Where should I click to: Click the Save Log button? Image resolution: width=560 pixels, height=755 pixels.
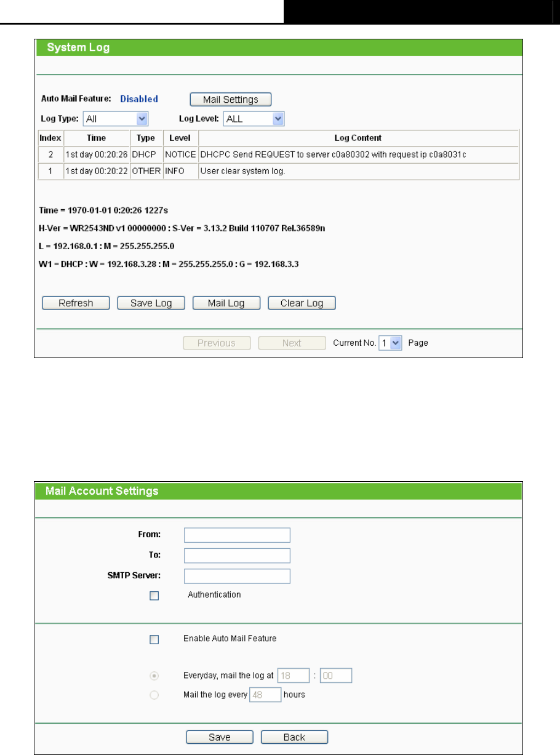[151, 303]
